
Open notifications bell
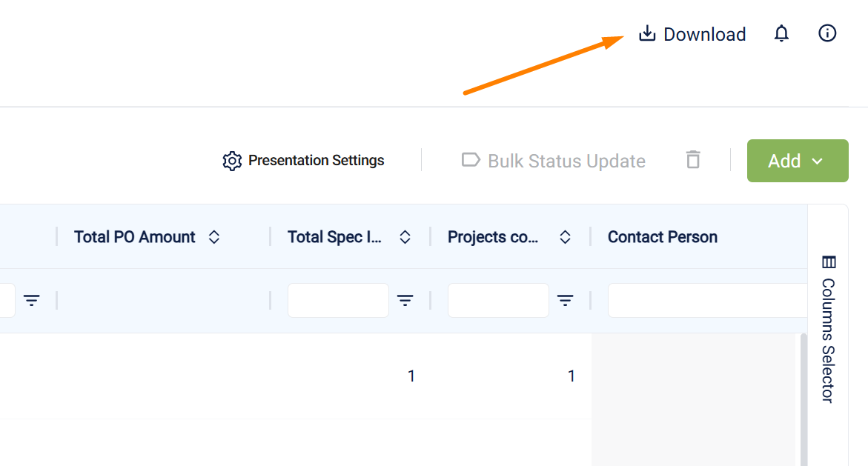(x=781, y=34)
